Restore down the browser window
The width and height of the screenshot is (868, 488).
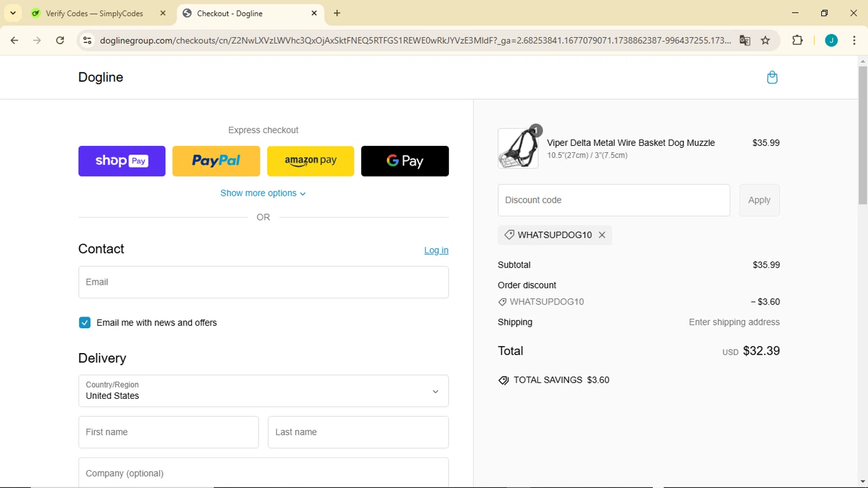[825, 13]
